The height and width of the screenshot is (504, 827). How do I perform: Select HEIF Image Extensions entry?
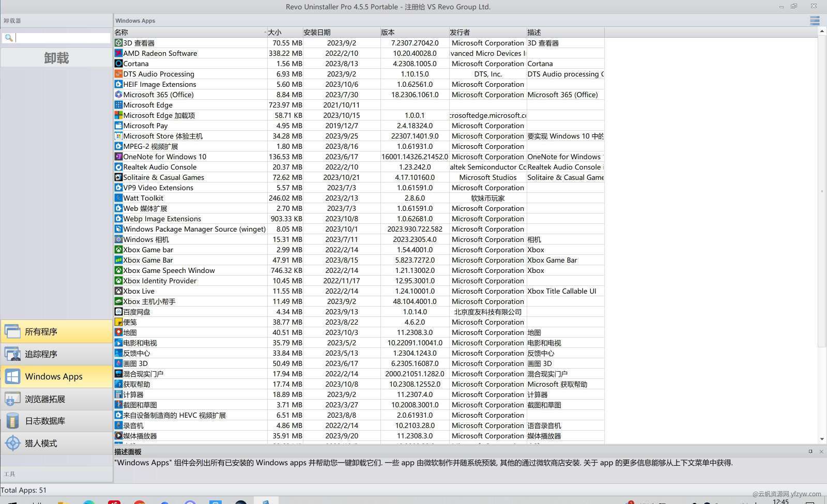pos(359,84)
